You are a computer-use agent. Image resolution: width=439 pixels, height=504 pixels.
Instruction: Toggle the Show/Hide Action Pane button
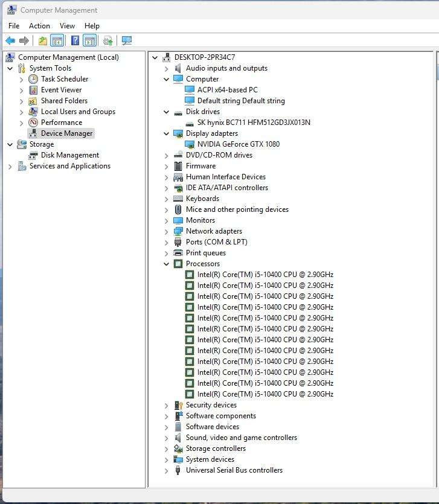click(90, 40)
